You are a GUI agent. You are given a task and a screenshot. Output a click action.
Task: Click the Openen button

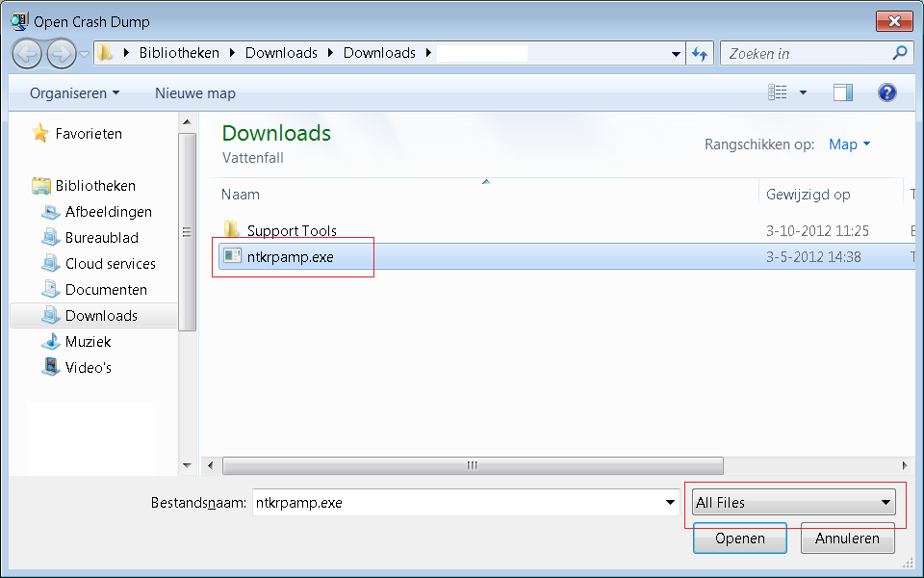pos(739,539)
